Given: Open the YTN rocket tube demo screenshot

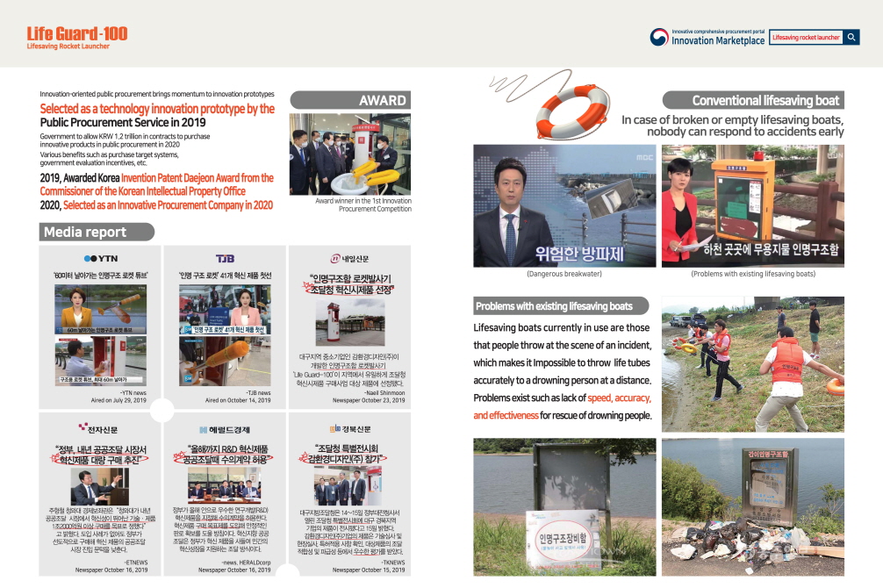Looking at the screenshot, I should pyautogui.click(x=100, y=361).
